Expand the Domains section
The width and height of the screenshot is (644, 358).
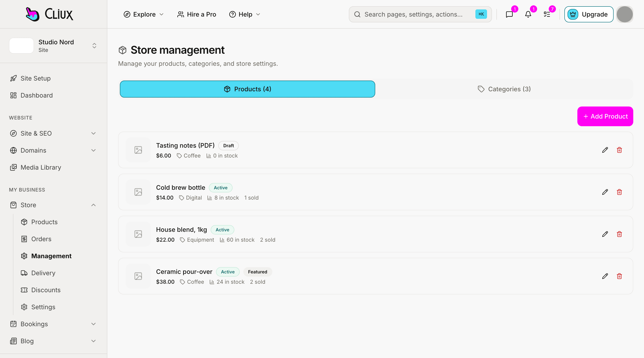[53, 150]
